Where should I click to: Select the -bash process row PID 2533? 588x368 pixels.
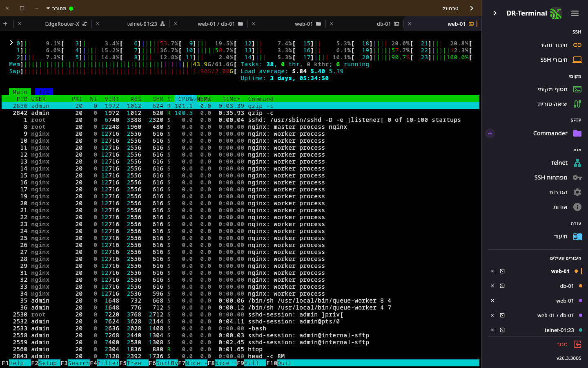coord(240,328)
